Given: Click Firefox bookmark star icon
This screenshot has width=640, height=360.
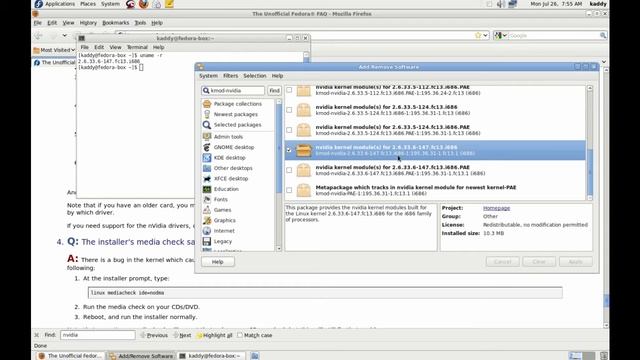Looking at the screenshot, I should tap(478, 36).
